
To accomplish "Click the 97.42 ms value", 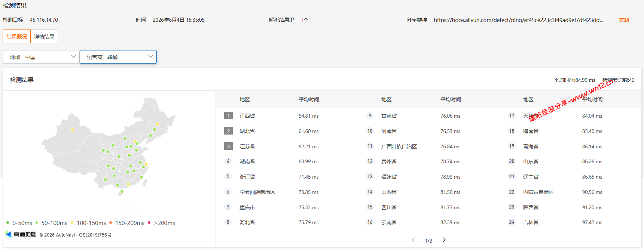I will [592, 223].
